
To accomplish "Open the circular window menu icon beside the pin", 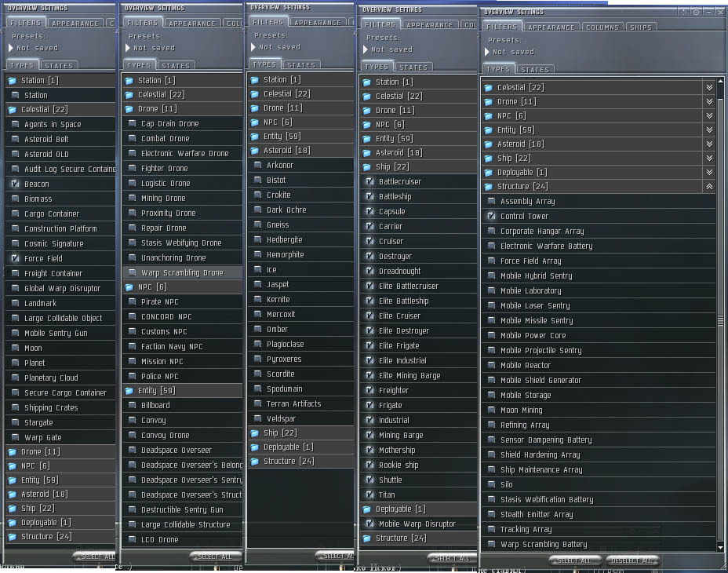I will tap(696, 12).
